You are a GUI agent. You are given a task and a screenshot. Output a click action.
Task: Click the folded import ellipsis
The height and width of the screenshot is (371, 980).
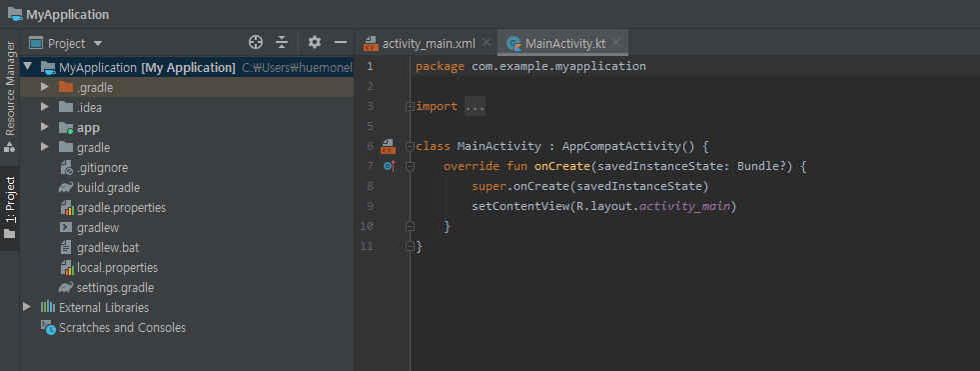[475, 106]
